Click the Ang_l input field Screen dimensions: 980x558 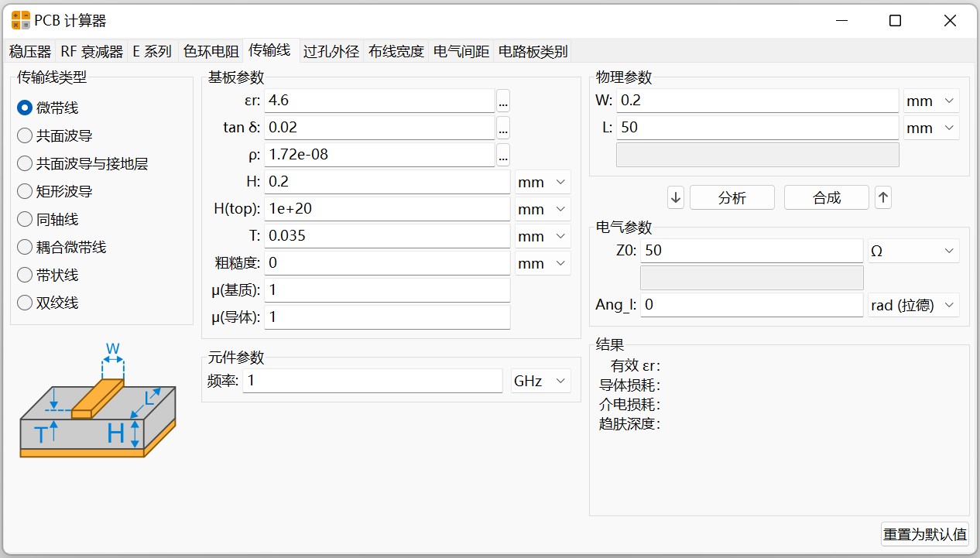752,305
